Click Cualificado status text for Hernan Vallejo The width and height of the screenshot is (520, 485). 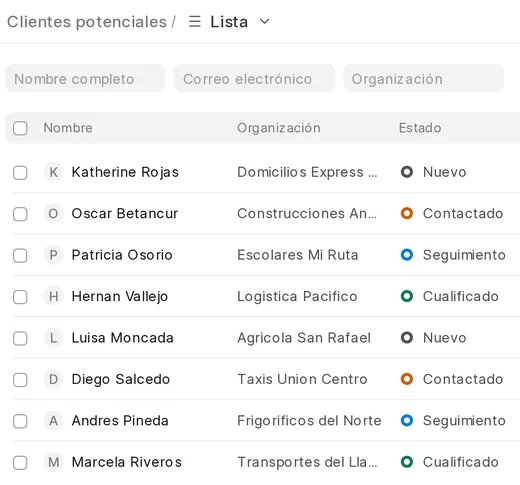tap(461, 296)
